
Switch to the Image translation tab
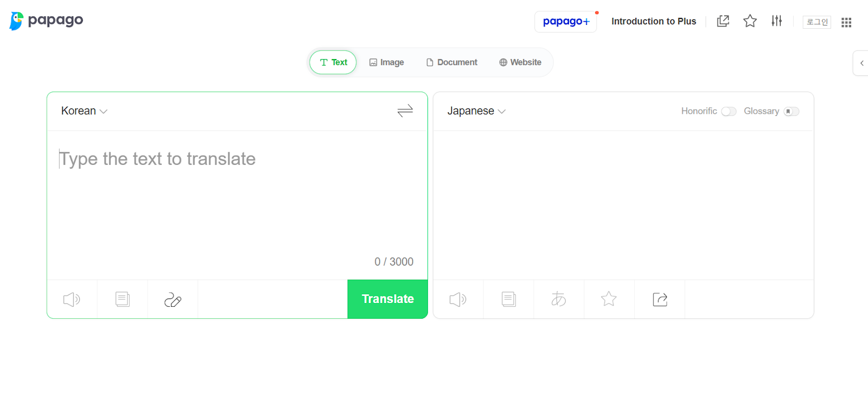coord(386,62)
